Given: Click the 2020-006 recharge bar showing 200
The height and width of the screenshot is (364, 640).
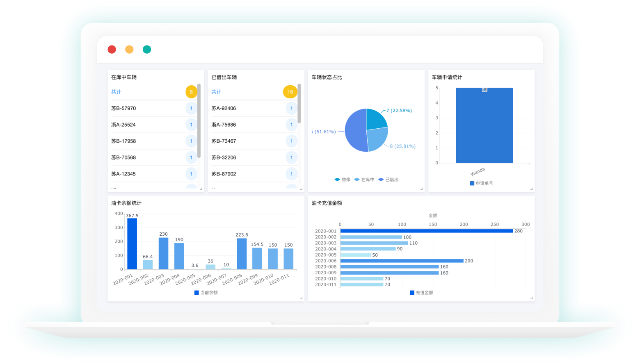Looking at the screenshot, I should point(401,261).
